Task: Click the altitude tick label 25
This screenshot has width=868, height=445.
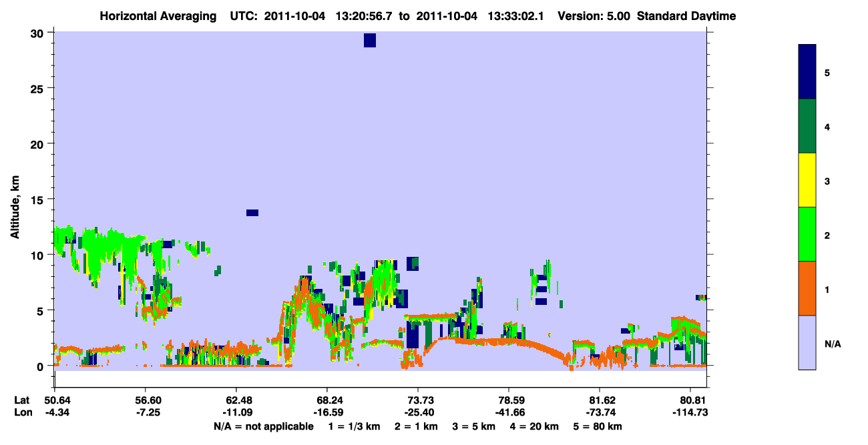Action: tap(39, 89)
